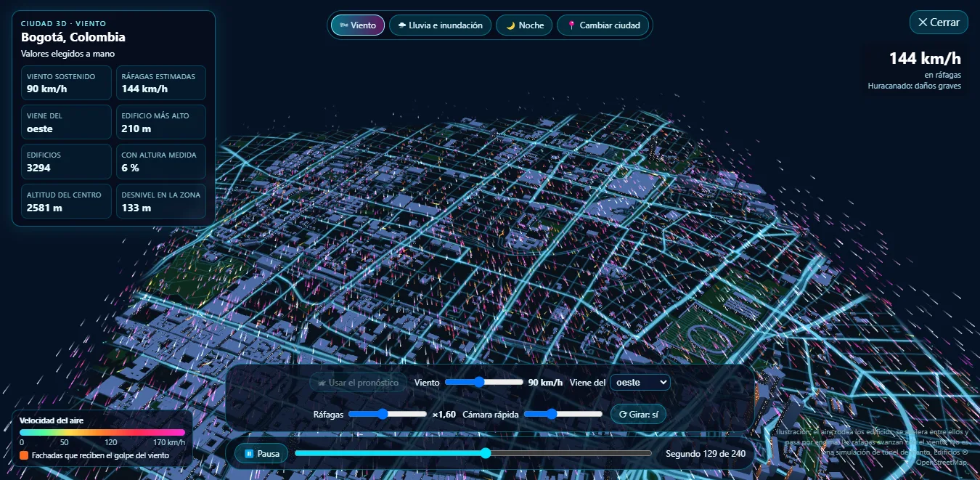Click the Edificios 3294 stat card
The height and width of the screenshot is (480, 980).
click(66, 162)
